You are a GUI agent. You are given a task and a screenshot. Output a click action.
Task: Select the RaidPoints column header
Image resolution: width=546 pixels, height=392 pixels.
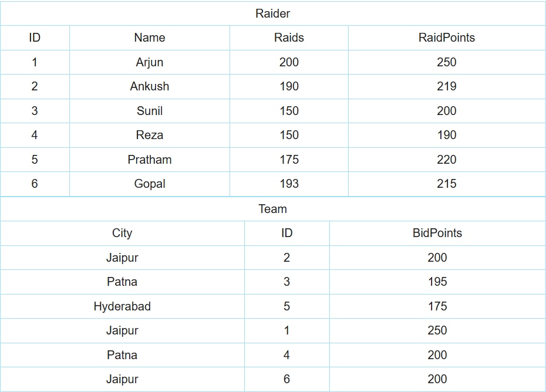(446, 38)
